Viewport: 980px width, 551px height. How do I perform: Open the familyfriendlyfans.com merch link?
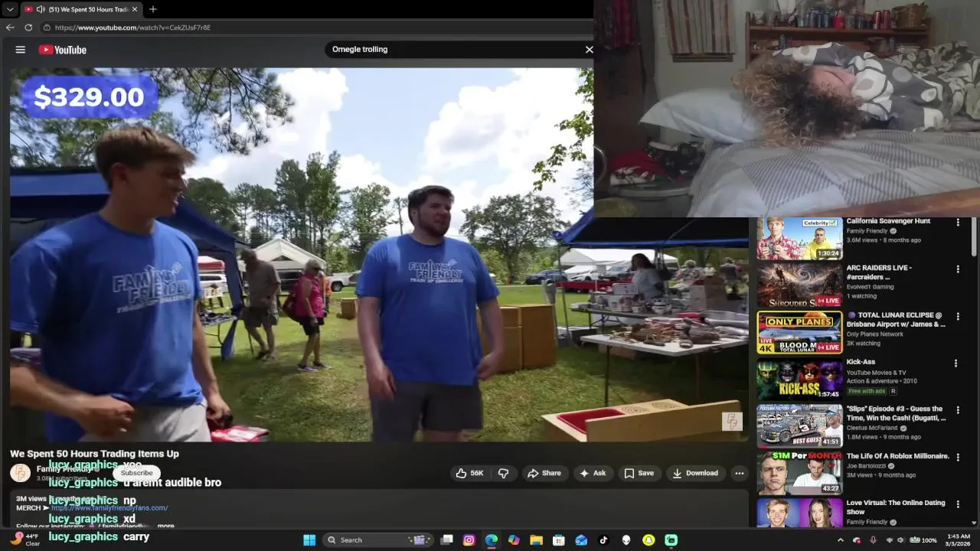109,508
